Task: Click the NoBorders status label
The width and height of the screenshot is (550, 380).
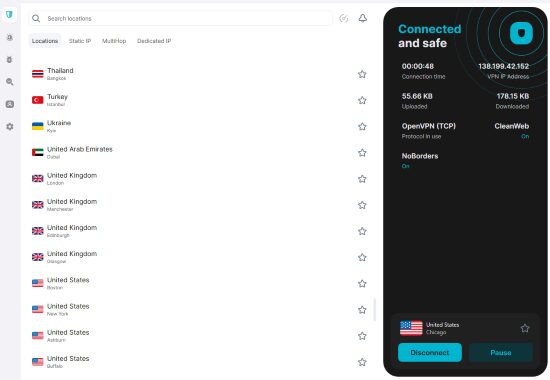Action: click(x=420, y=156)
